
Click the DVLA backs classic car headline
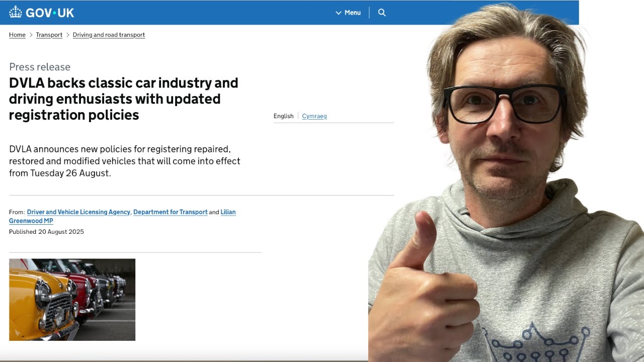pos(124,99)
